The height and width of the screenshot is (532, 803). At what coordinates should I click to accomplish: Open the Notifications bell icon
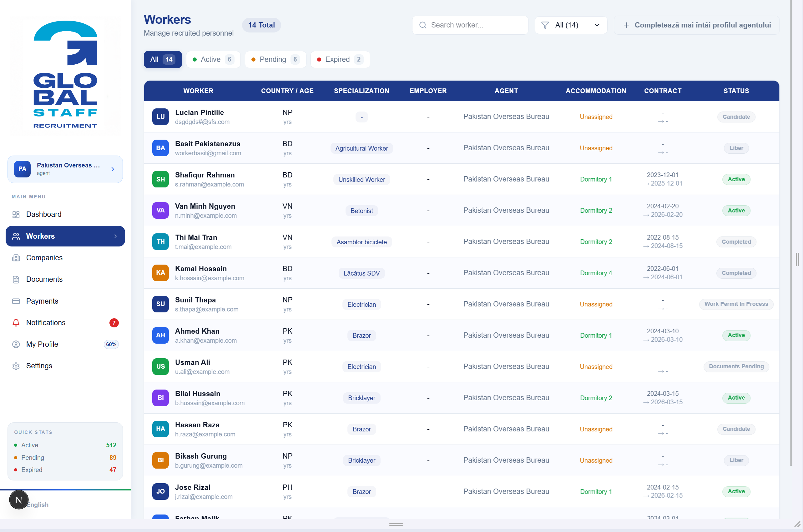click(16, 323)
